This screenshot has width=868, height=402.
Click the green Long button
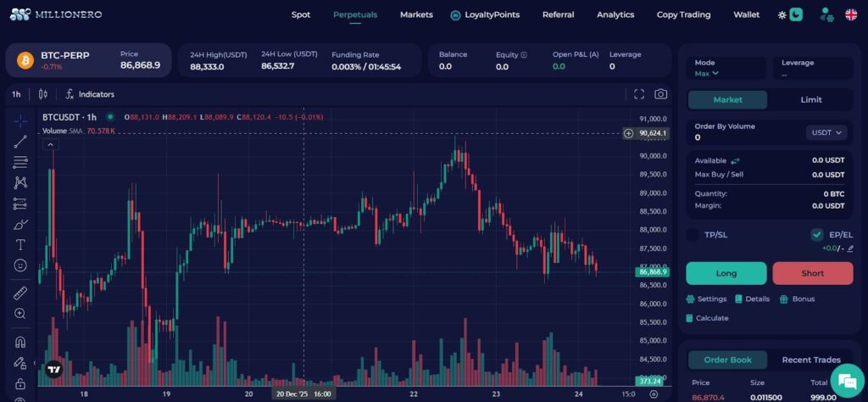click(x=726, y=273)
